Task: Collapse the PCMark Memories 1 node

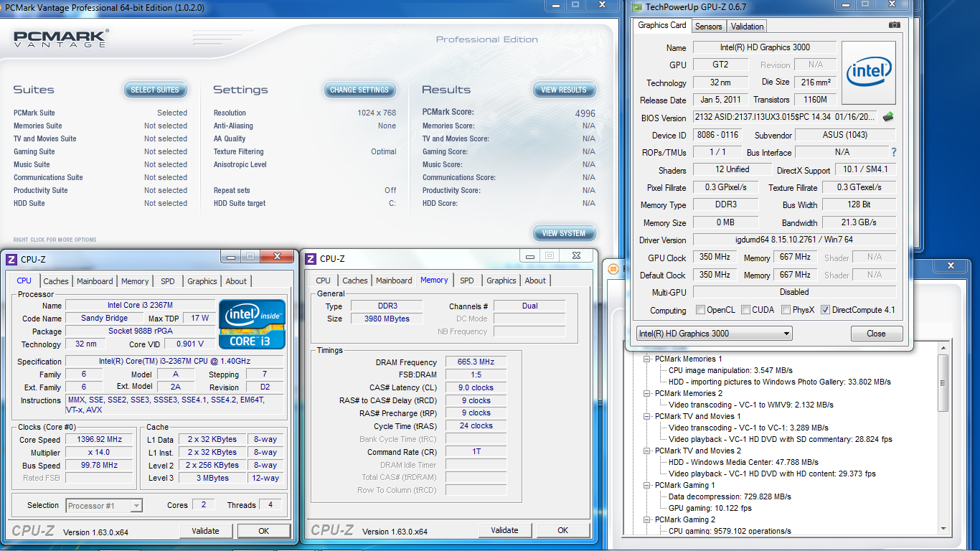Action: (646, 359)
